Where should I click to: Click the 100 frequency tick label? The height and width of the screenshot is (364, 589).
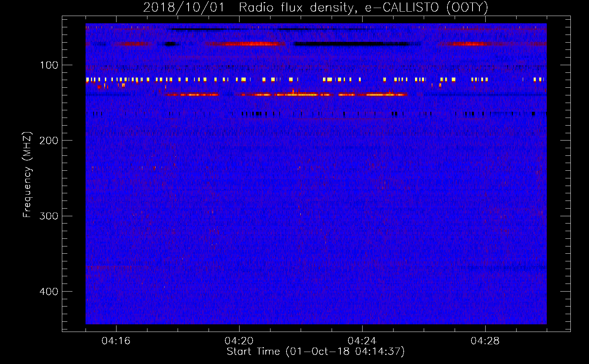(49, 65)
